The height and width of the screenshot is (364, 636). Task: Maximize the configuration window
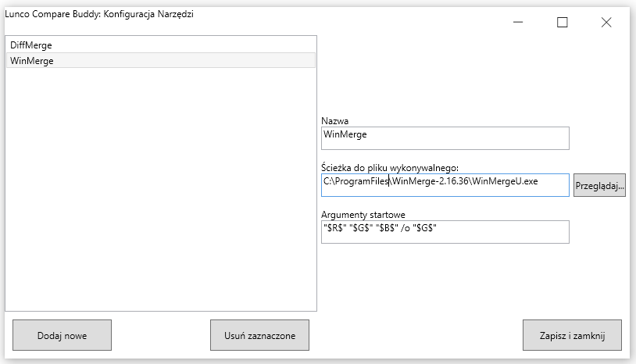[x=563, y=23]
